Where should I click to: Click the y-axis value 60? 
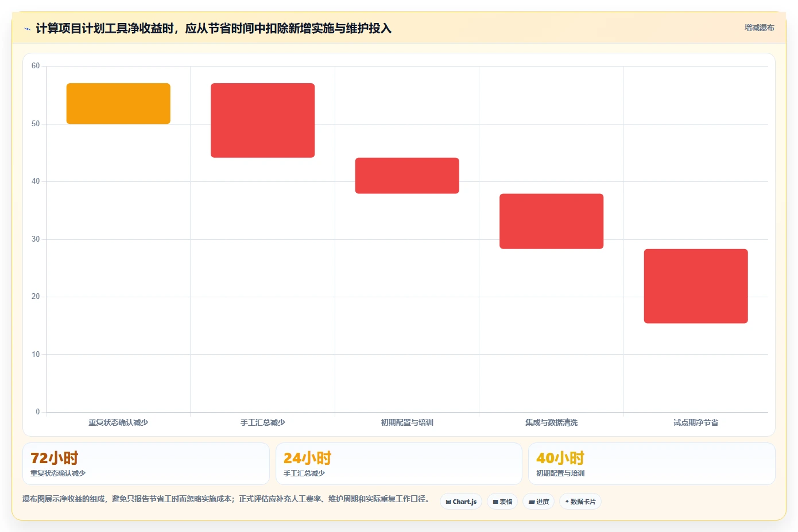36,66
